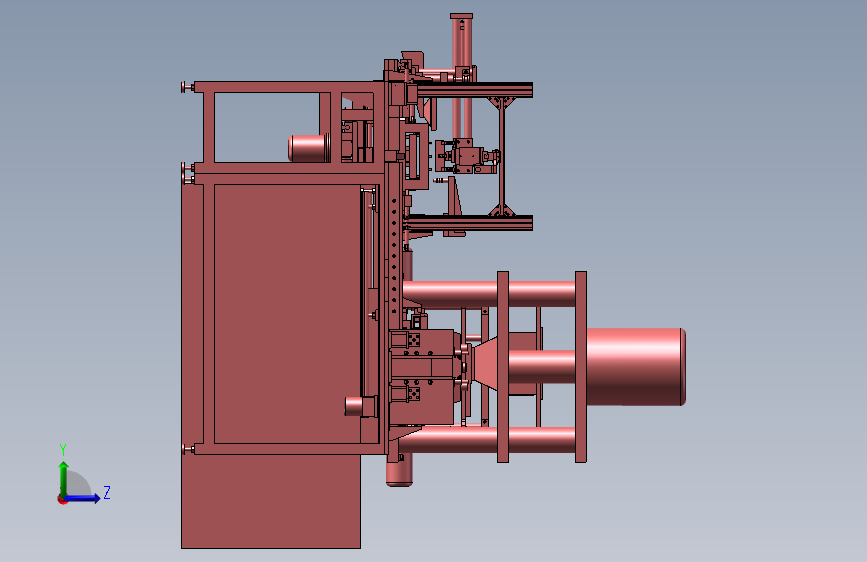Click the red X axis dot at triad origin

point(62,499)
